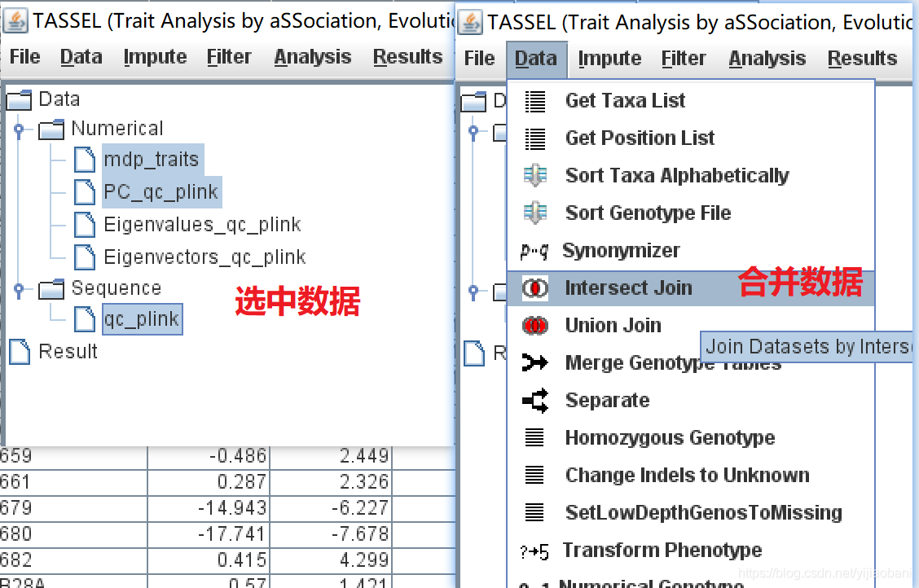This screenshot has width=919, height=588.
Task: Click the Java coffee cup title bar icon
Action: (14, 20)
